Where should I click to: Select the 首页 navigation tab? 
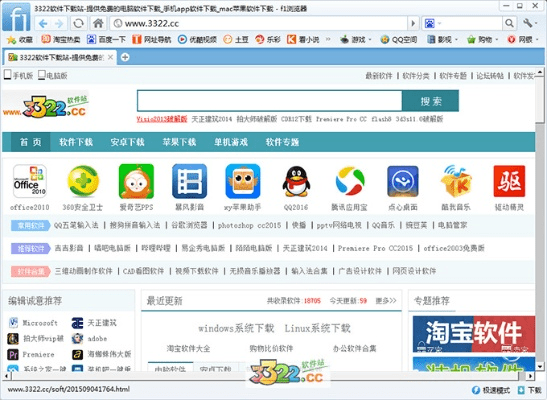click(x=30, y=142)
